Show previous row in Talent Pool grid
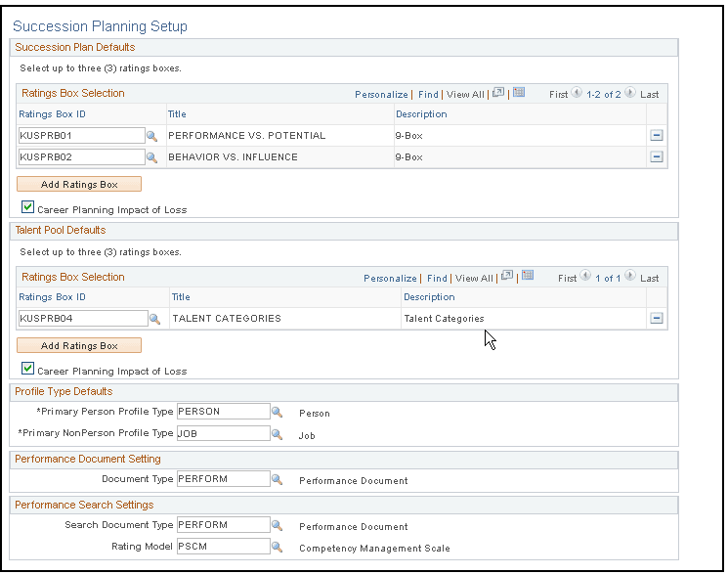Image resolution: width=728 pixels, height=574 pixels. [585, 276]
